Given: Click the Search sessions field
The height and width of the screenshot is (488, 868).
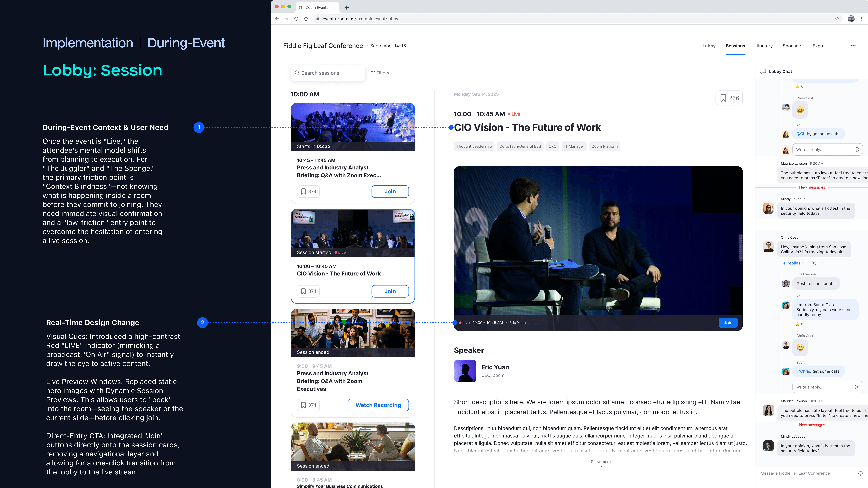Looking at the screenshot, I should pos(328,73).
